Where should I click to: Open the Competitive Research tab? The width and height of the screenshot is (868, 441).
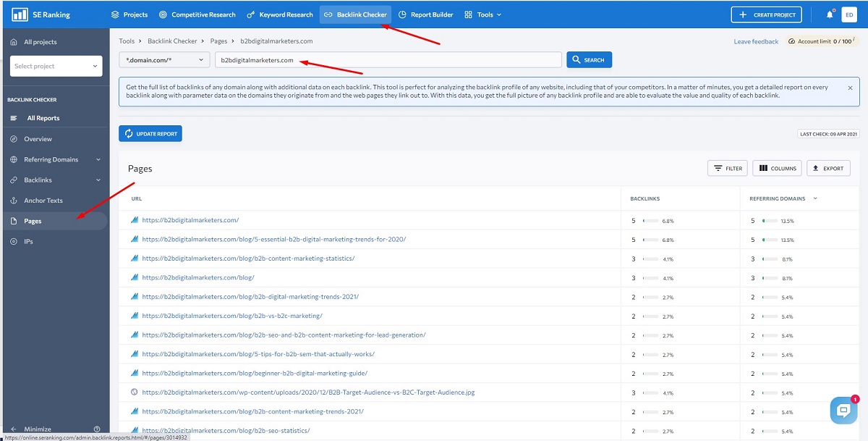tap(197, 14)
